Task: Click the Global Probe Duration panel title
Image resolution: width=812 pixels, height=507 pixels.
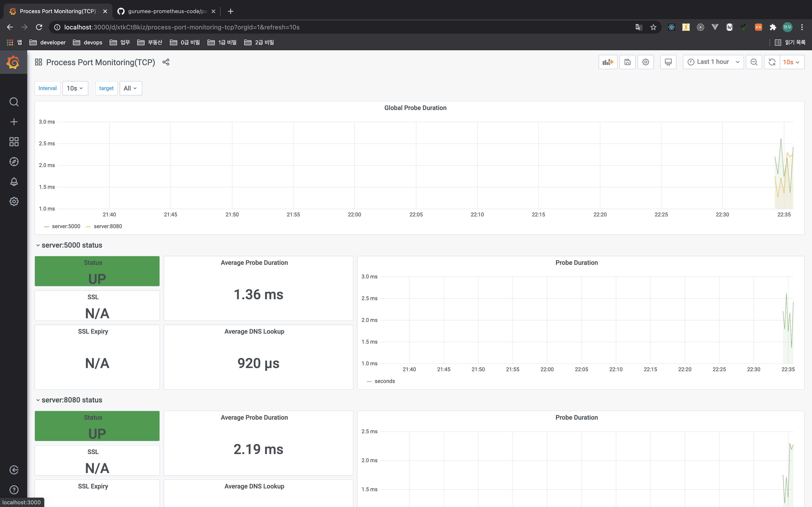Action: 415,108
